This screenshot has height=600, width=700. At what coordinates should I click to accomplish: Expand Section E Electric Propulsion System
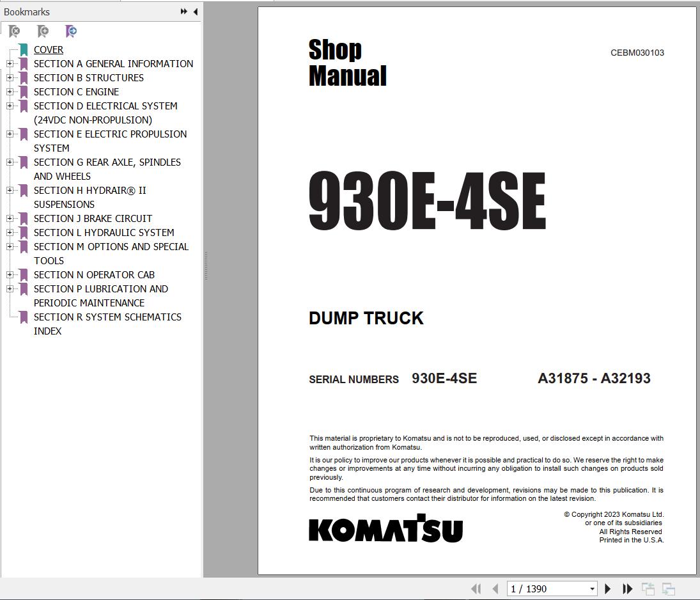10,134
